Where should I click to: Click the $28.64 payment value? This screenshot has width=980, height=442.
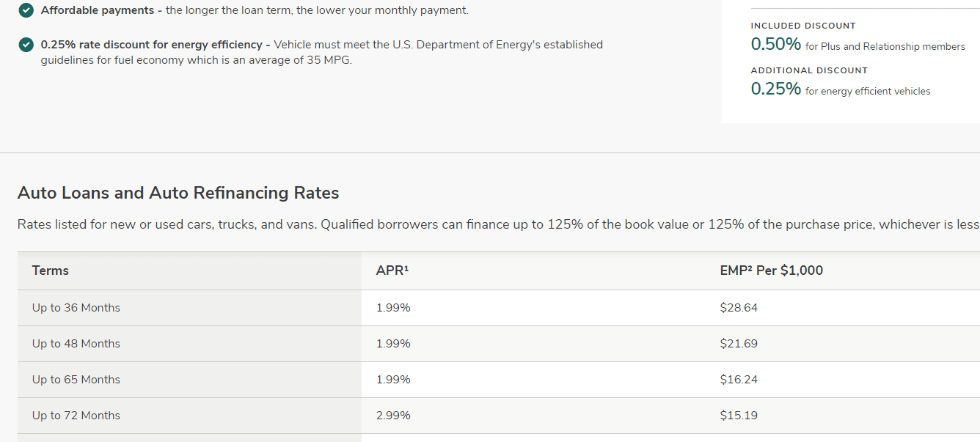coord(739,308)
